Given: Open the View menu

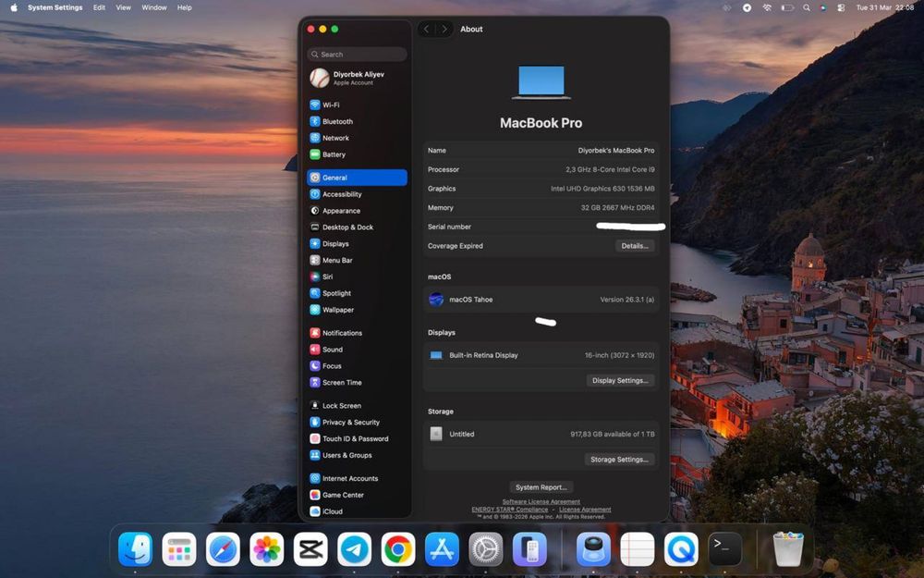Looking at the screenshot, I should (123, 7).
